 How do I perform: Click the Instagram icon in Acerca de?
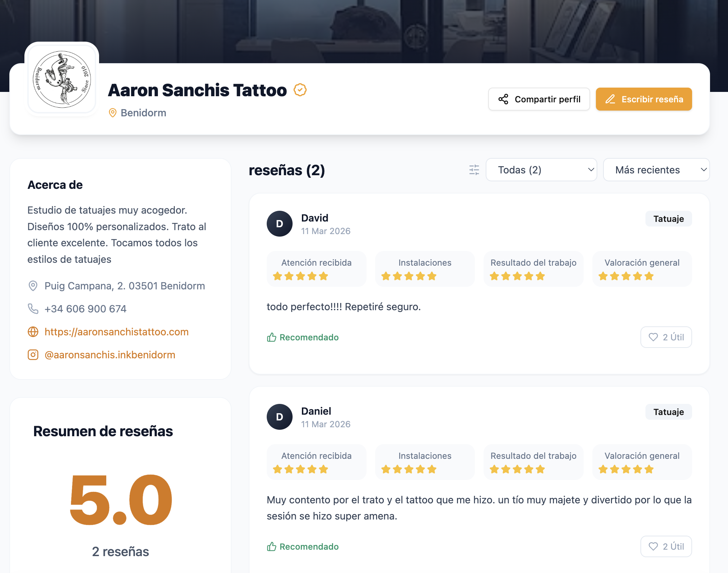pyautogui.click(x=33, y=355)
